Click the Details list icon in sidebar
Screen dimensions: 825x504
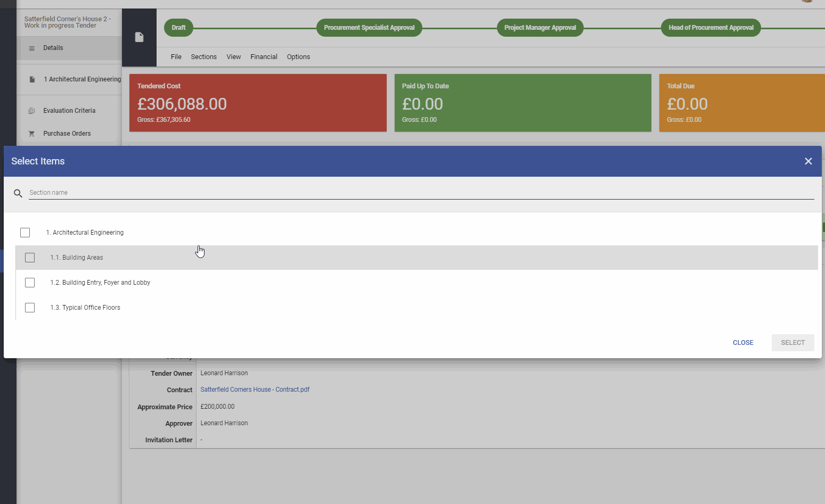(x=32, y=48)
